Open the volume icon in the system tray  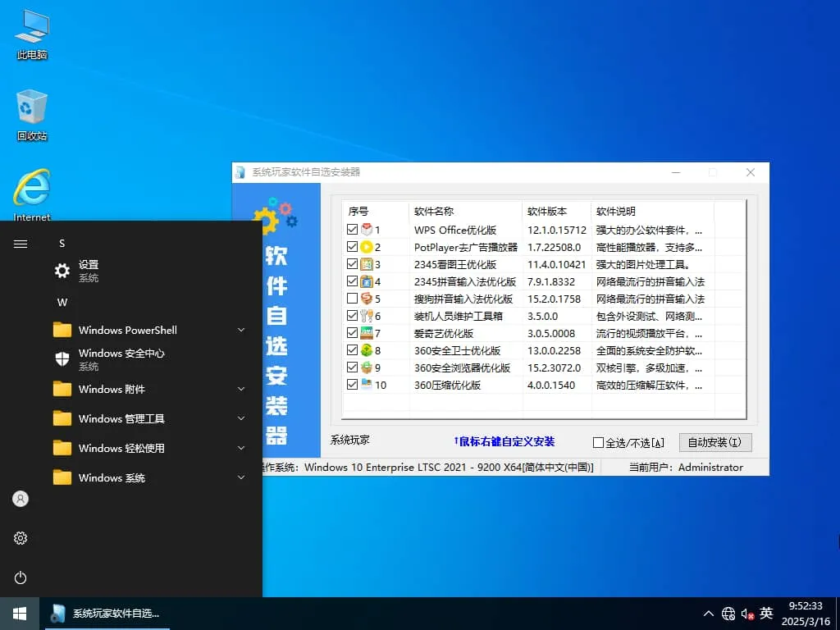click(746, 613)
